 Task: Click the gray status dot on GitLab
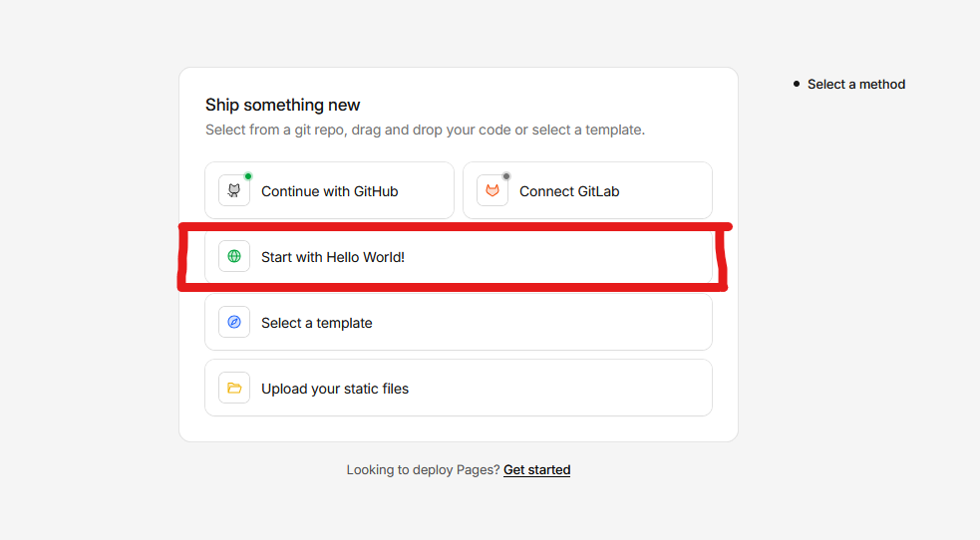pos(506,176)
